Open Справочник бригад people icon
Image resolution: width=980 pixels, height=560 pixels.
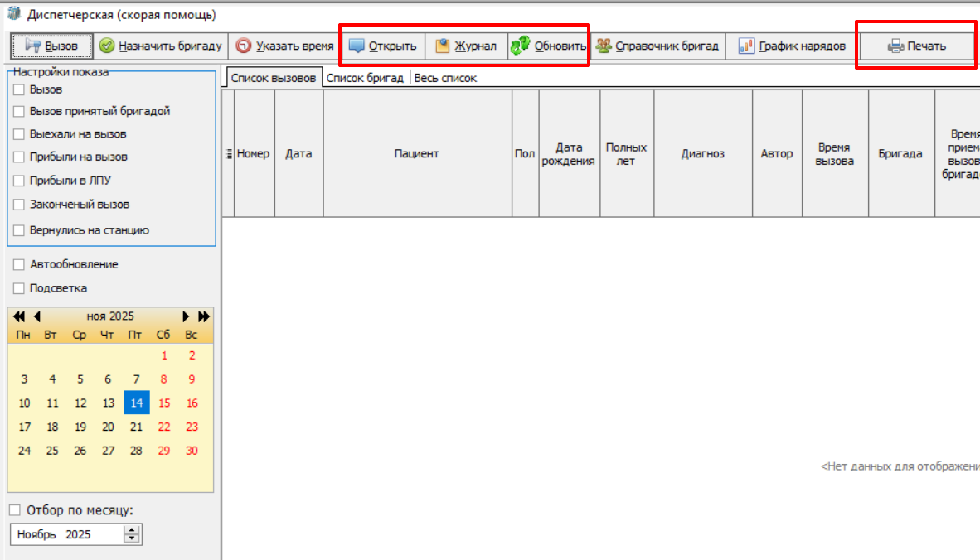click(x=603, y=46)
